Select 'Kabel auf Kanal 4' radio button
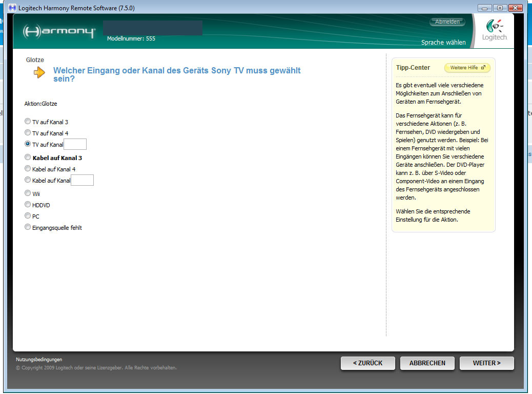Image resolution: width=532 pixels, height=394 pixels. pyautogui.click(x=28, y=168)
